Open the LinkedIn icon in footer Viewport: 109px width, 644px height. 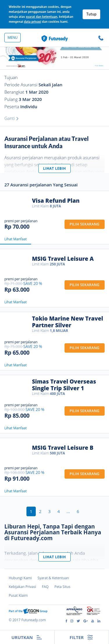pos(99,621)
